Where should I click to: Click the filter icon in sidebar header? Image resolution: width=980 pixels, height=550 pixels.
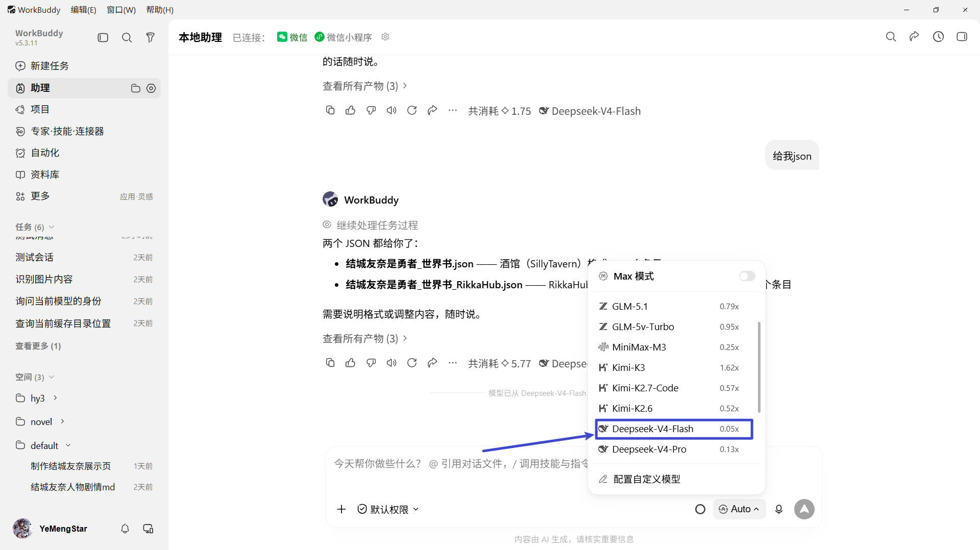point(150,37)
